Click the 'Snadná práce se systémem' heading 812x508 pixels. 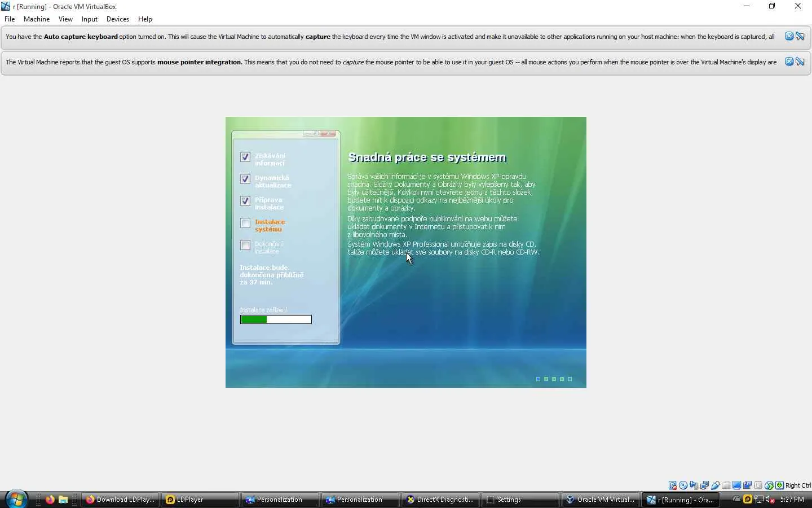point(427,157)
